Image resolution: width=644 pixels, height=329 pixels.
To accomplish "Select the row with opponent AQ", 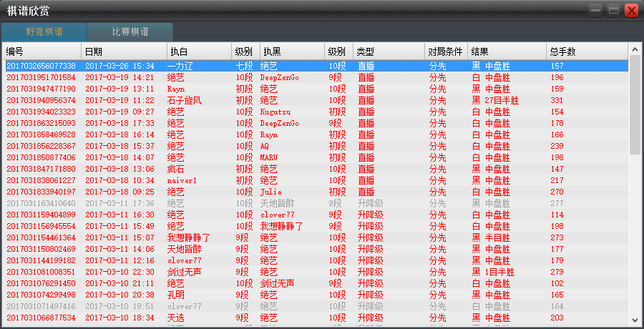I will (x=317, y=146).
